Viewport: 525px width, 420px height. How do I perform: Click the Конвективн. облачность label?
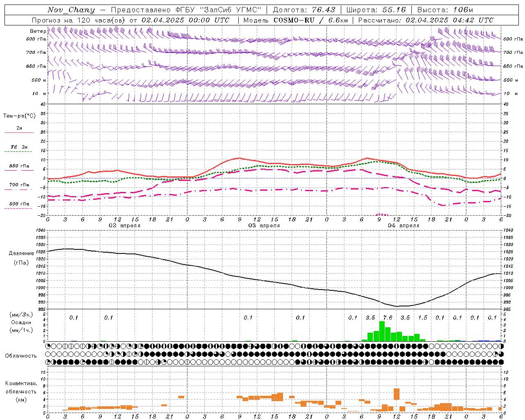click(21, 391)
